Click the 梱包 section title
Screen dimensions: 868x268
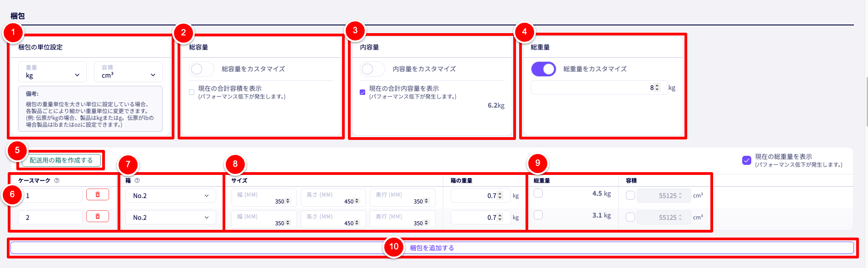point(17,16)
